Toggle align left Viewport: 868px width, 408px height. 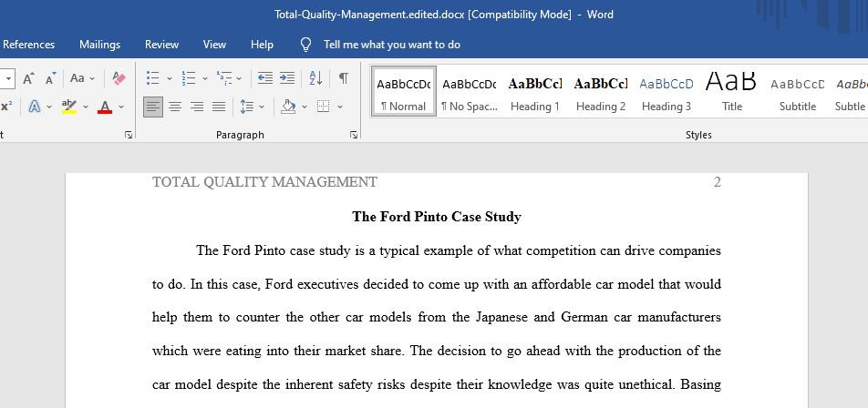(x=153, y=107)
